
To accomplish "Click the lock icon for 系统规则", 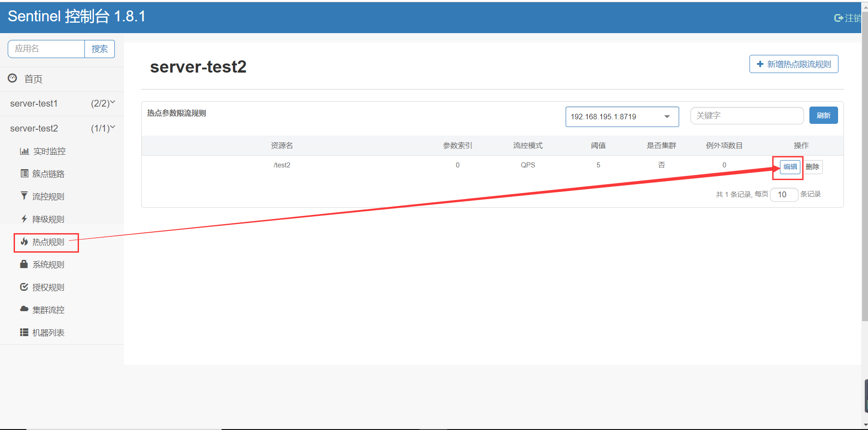I will (24, 264).
